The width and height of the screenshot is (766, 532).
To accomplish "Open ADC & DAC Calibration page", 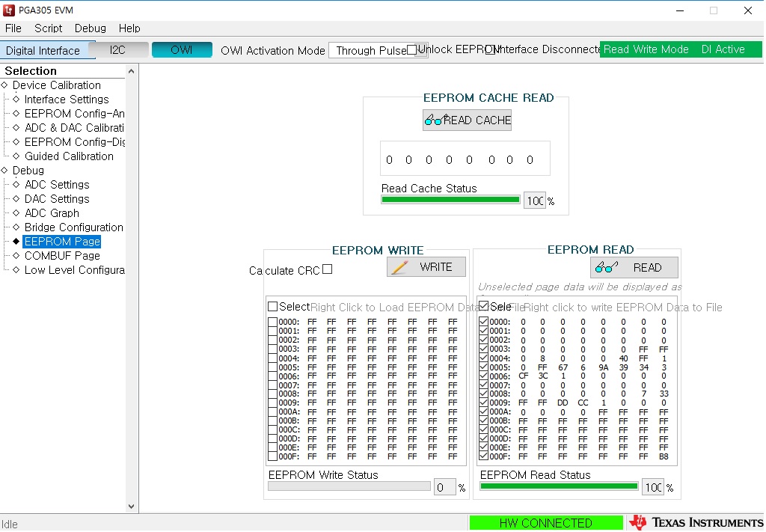I will (74, 127).
